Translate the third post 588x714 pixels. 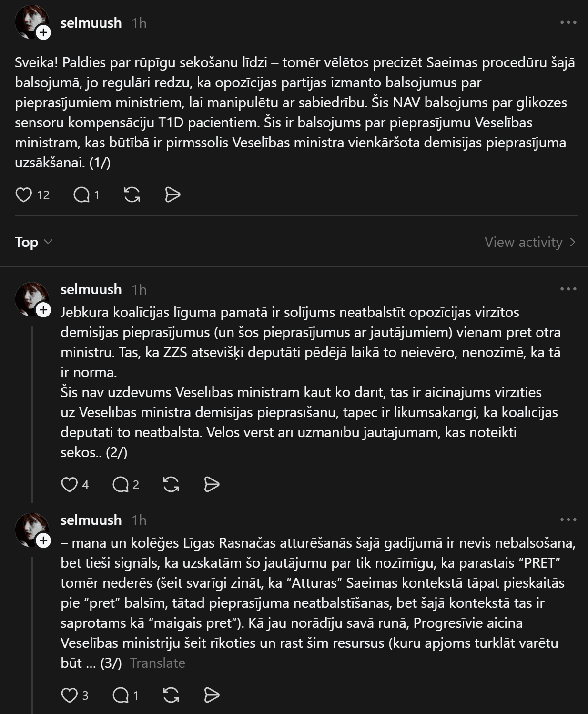click(157, 663)
